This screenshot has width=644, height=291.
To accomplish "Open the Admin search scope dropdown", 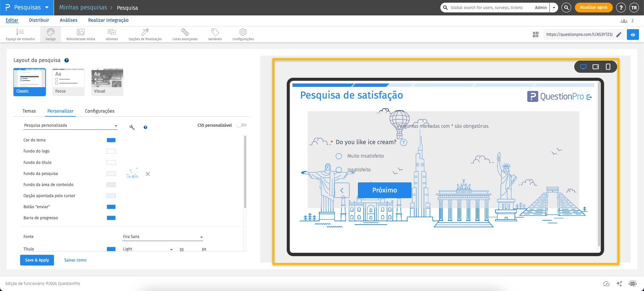I will [554, 7].
